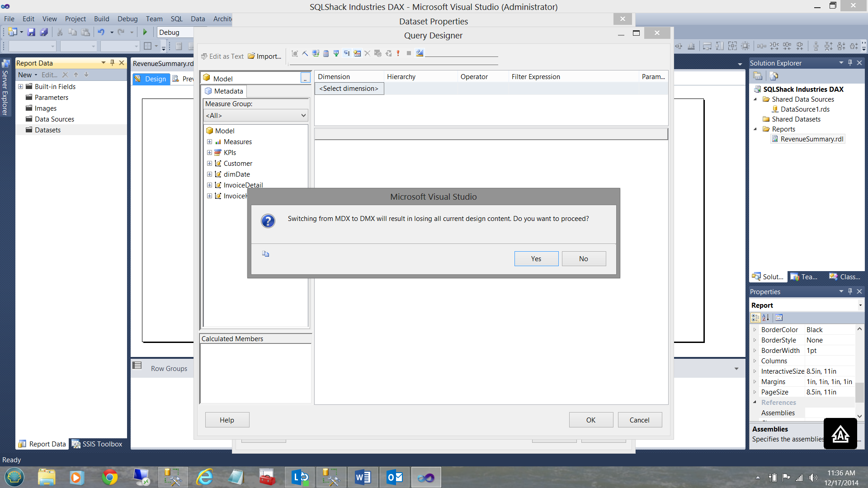Click the copy message icon in the dialog
The image size is (868, 488).
coord(266,254)
